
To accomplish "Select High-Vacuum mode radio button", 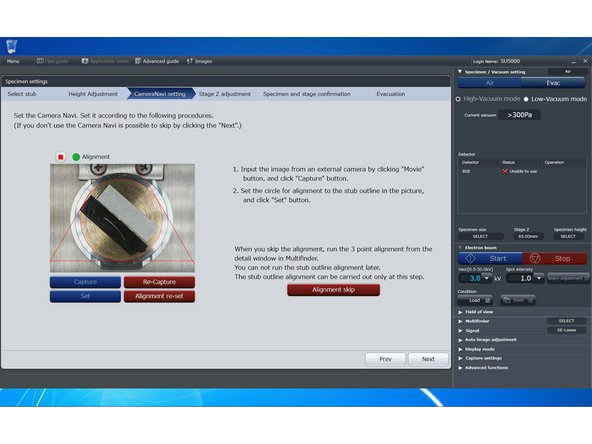I will [458, 99].
